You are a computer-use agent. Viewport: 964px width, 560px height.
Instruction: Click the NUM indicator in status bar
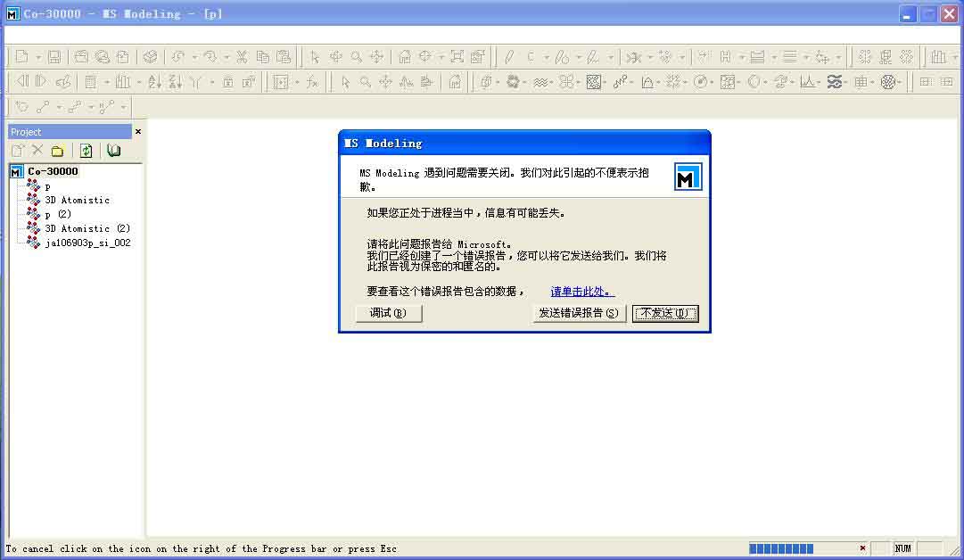[902, 548]
